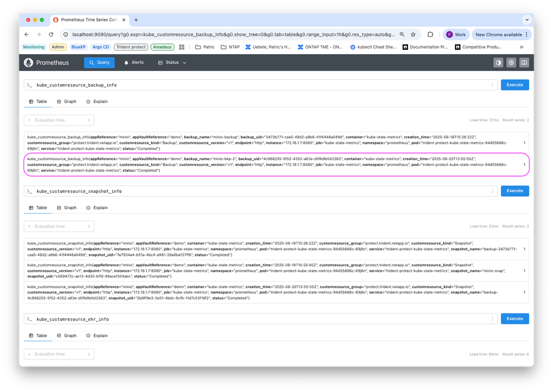Screen dimensions: 553x392
Task: Click the kube_customresource_ehr_info query input
Action: pyautogui.click(x=260, y=319)
